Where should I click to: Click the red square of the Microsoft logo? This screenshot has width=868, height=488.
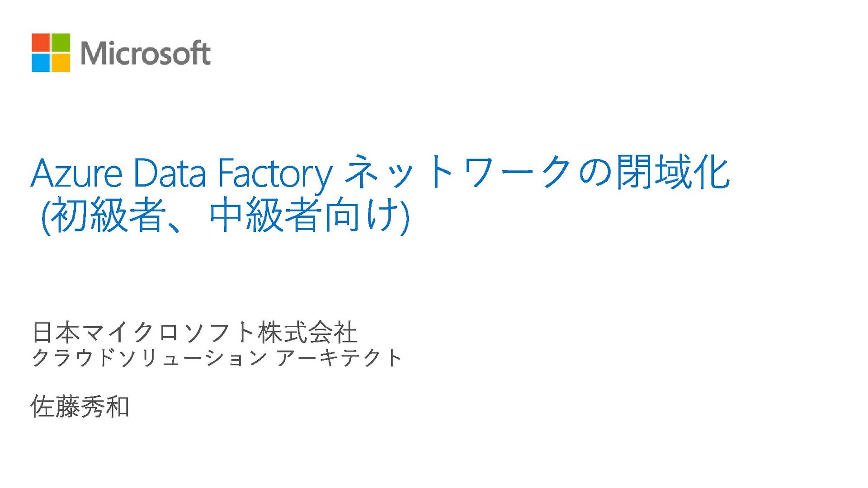[41, 42]
